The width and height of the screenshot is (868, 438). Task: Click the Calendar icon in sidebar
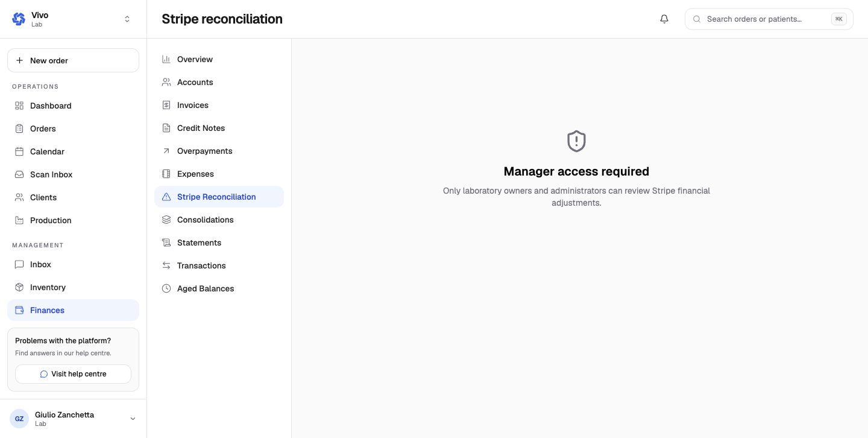tap(19, 151)
